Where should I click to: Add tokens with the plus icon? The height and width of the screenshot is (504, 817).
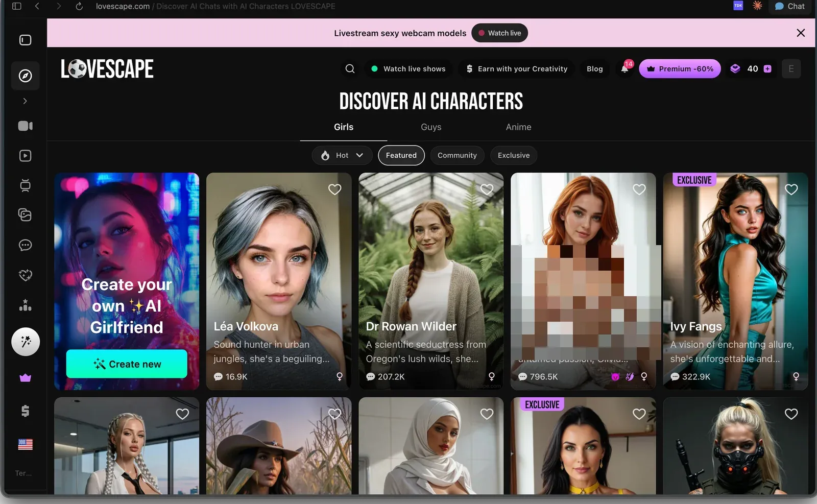pyautogui.click(x=767, y=68)
